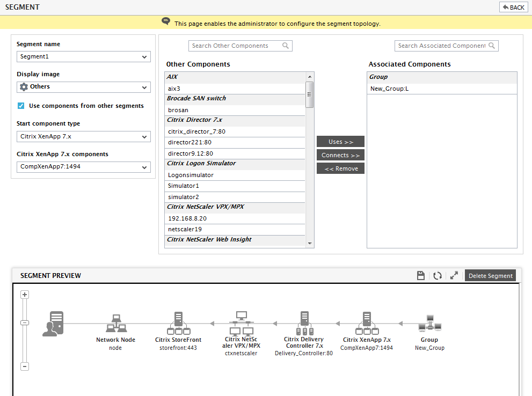Viewport: 532px width, 396px height.
Task: Click the Delivery_Controller:80 label
Action: click(304, 353)
